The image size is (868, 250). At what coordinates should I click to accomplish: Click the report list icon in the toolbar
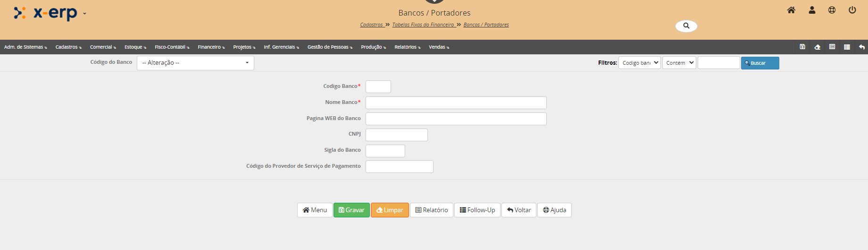pyautogui.click(x=832, y=47)
